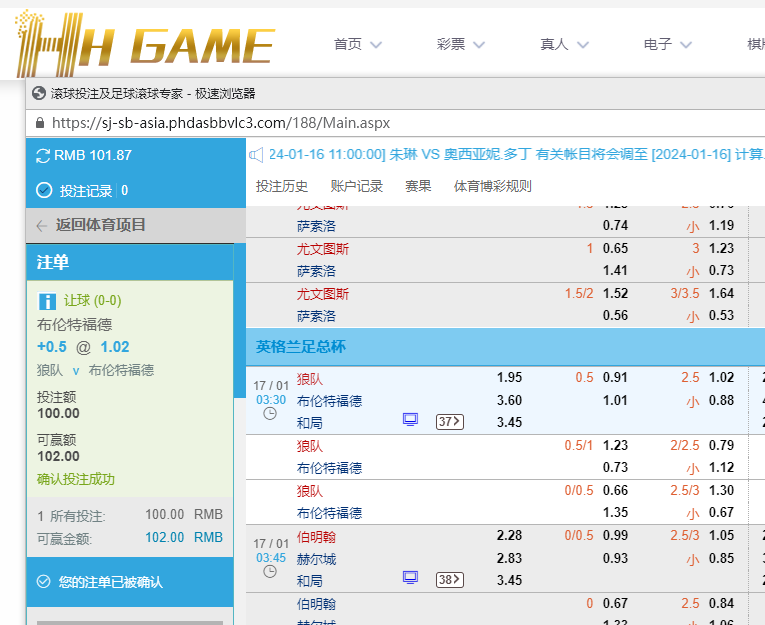Viewport: 765px width, 625px height.
Task: Click the 您的注单已被确认 banner
Action: pyautogui.click(x=130, y=582)
